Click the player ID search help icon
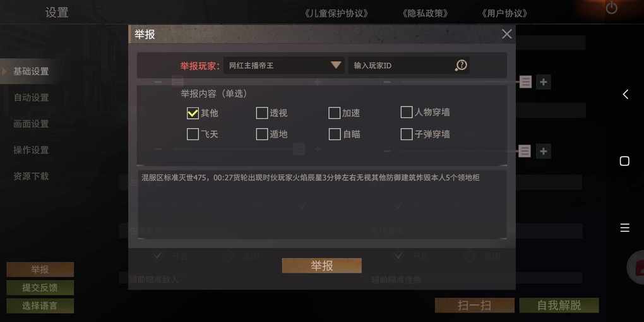The image size is (644, 322). click(x=462, y=65)
